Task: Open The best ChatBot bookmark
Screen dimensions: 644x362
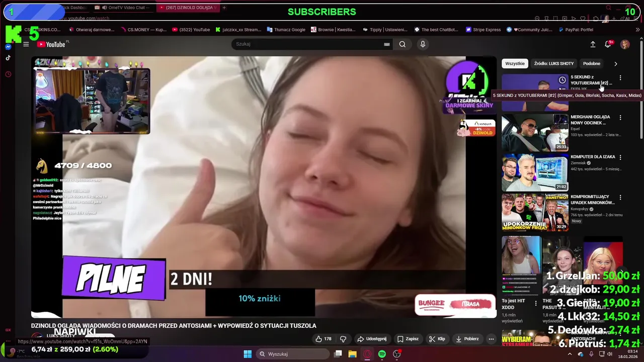Action: (x=436, y=30)
